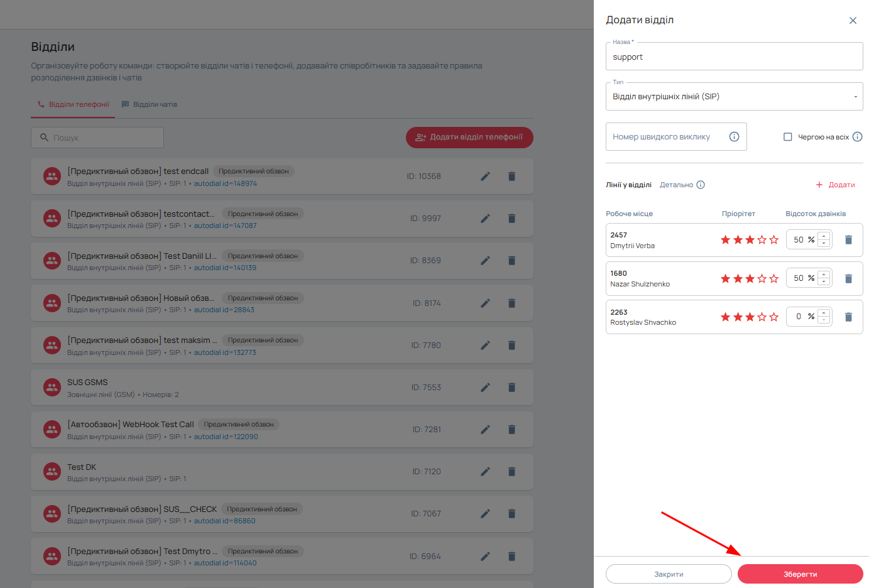Decrease call percentage for Rostyslav Shvachko
This screenshot has height=588, width=869.
point(824,320)
